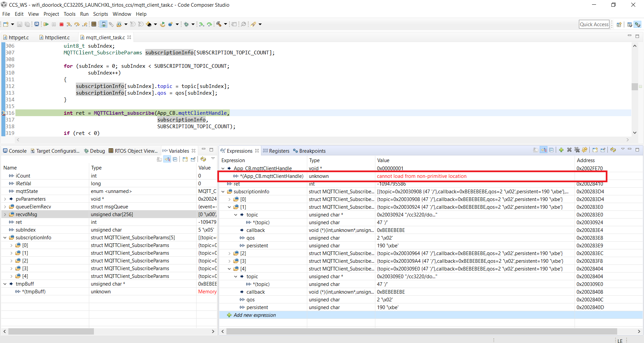Toggle the Variables view layout button
The image size is (644, 343).
tap(167, 159)
